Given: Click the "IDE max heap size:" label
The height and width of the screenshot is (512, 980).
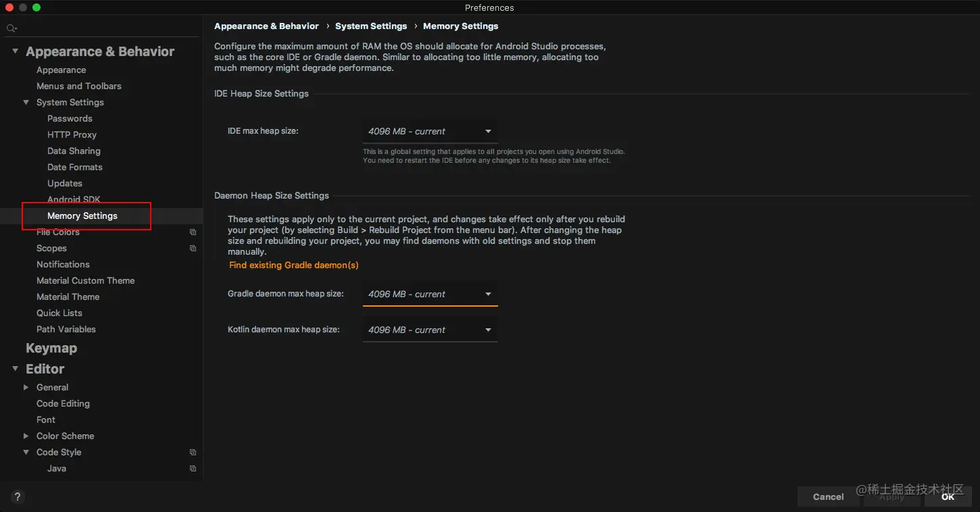Looking at the screenshot, I should point(263,130).
